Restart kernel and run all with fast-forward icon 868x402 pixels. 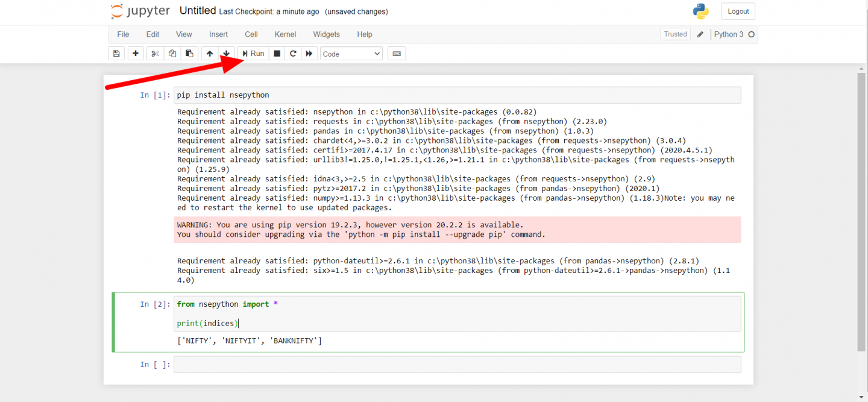click(309, 53)
